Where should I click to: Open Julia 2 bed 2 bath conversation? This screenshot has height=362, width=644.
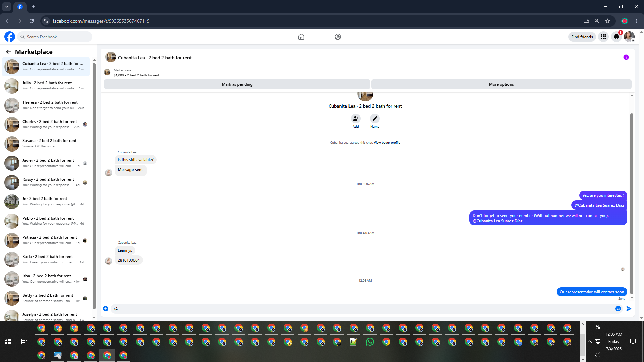47,86
